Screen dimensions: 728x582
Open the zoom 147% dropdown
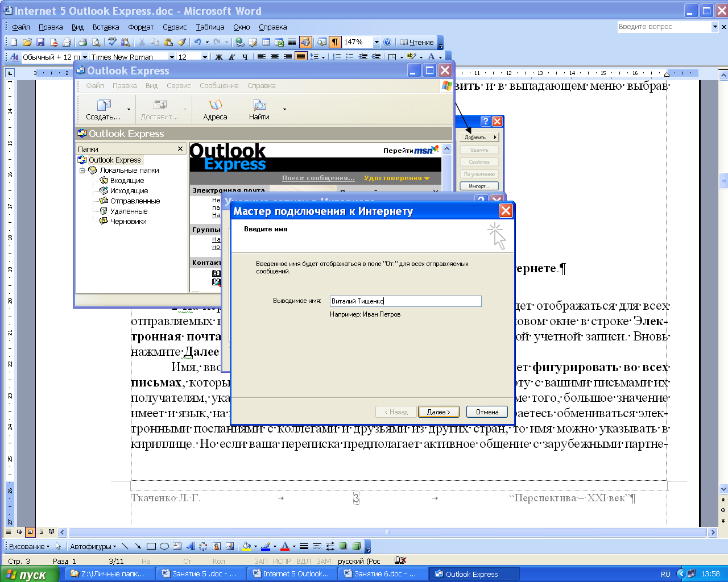(377, 42)
